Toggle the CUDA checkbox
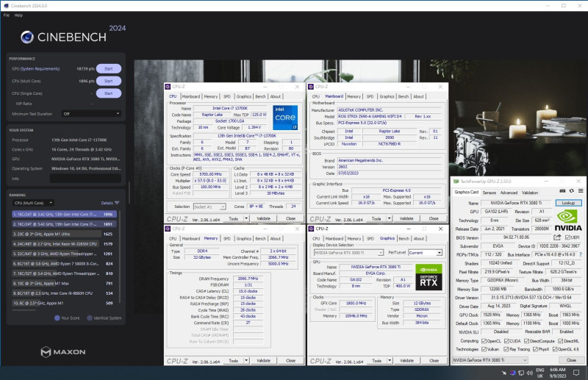This screenshot has height=380, width=588. (x=506, y=341)
